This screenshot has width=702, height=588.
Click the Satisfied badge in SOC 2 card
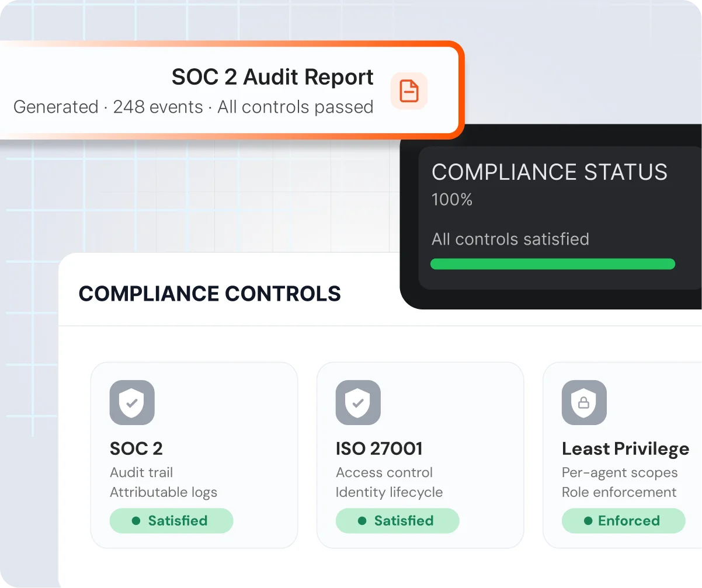click(171, 521)
